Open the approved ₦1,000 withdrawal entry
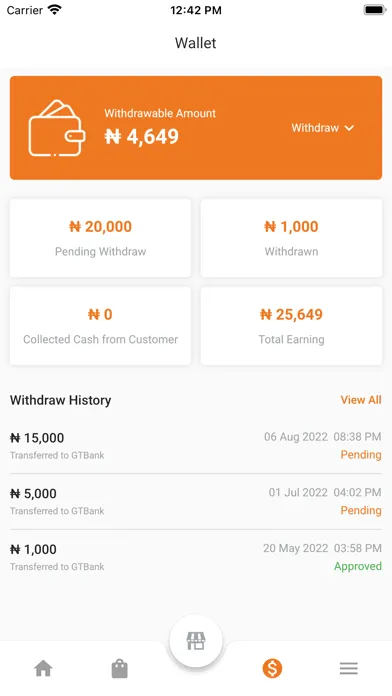 coord(196,557)
